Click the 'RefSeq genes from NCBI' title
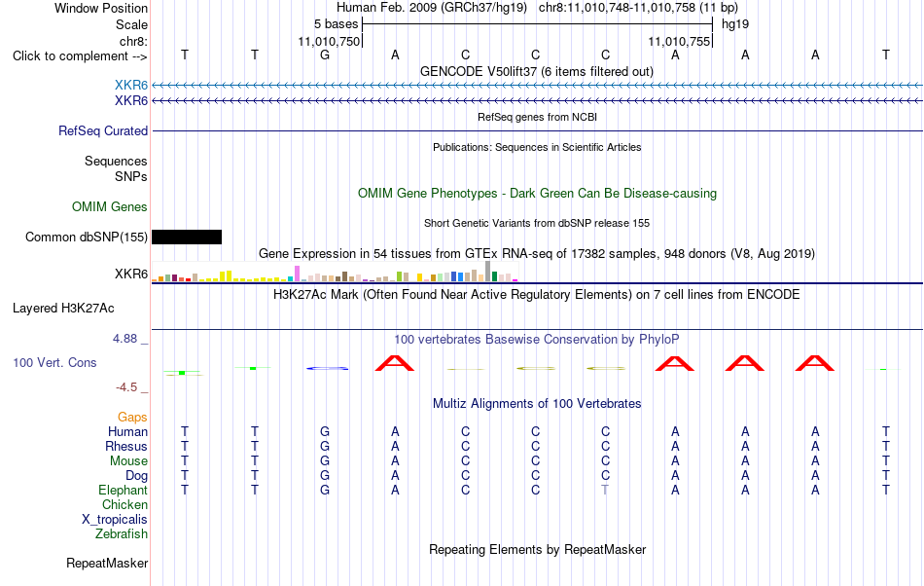Viewport: 924px width, 586px height. 537,117
